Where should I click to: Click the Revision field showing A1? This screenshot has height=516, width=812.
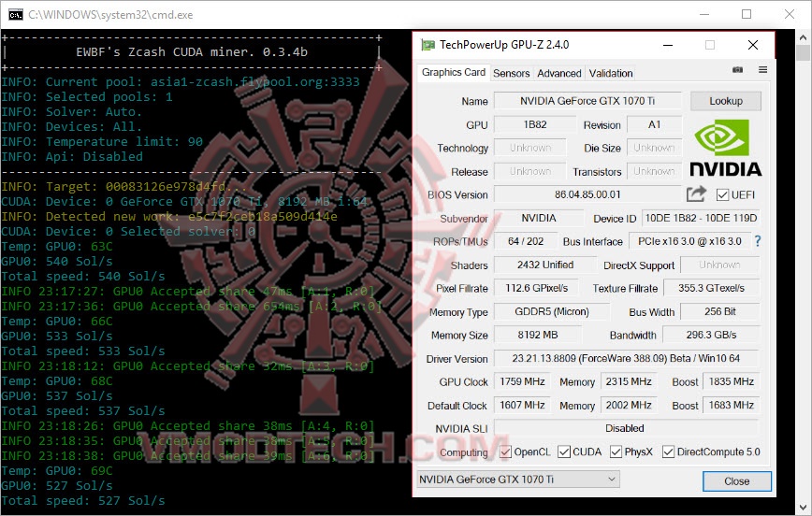655,124
